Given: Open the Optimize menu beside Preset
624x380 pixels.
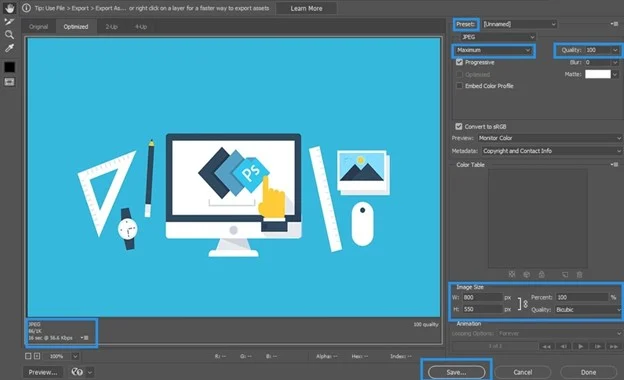Looking at the screenshot, I should [614, 24].
